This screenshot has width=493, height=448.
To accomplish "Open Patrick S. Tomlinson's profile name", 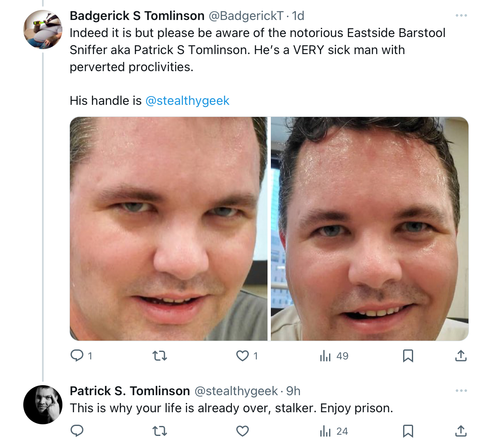I will 130,391.
